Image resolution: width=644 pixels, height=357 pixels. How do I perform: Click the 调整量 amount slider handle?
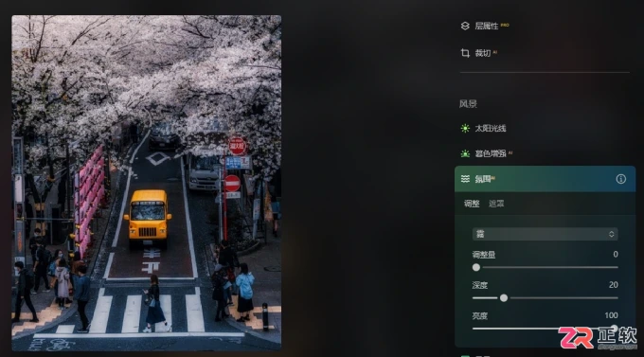(x=476, y=267)
